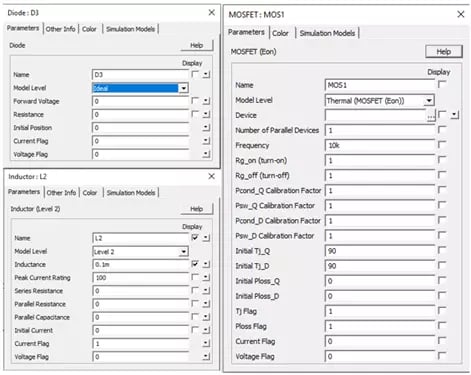Toggle Display checkbox for Tj Flag
The image size is (471, 375).
[442, 310]
